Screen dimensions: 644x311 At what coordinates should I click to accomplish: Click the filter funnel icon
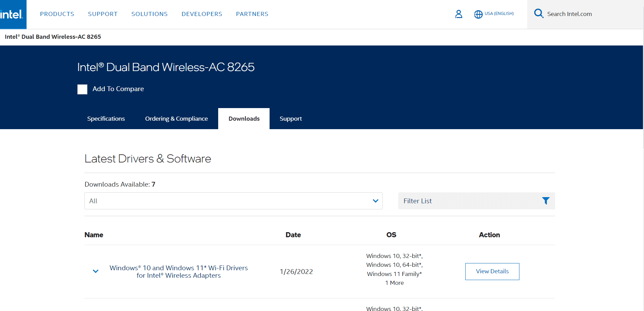(546, 201)
